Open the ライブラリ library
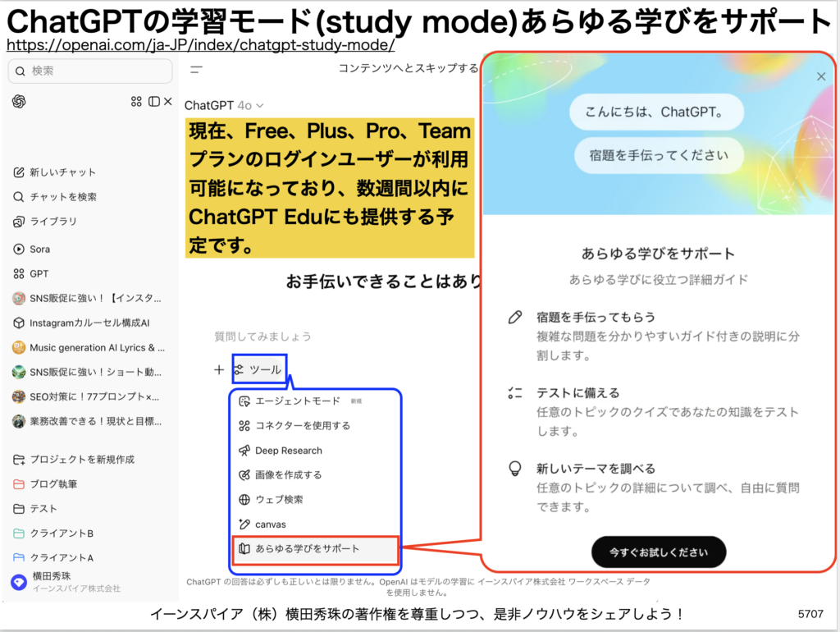 [45, 221]
